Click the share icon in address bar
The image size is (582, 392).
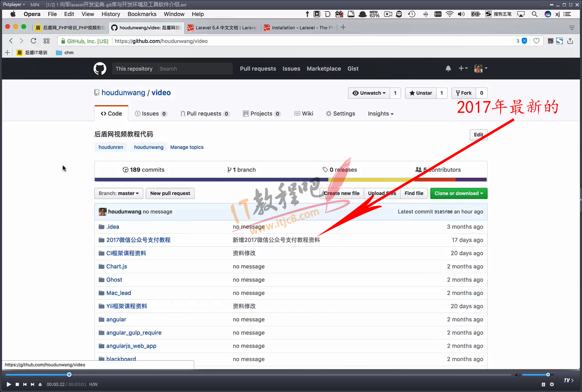click(570, 41)
